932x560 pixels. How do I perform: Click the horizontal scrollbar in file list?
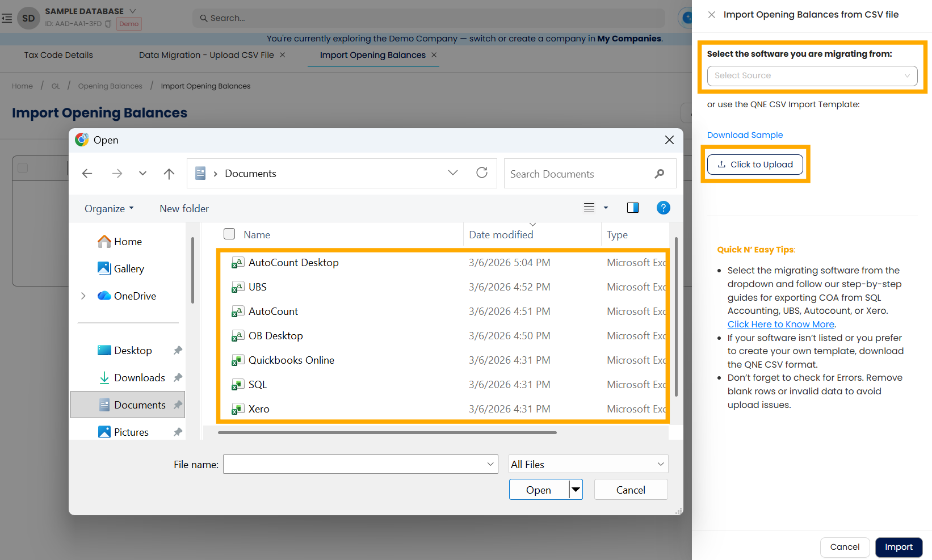pos(387,432)
